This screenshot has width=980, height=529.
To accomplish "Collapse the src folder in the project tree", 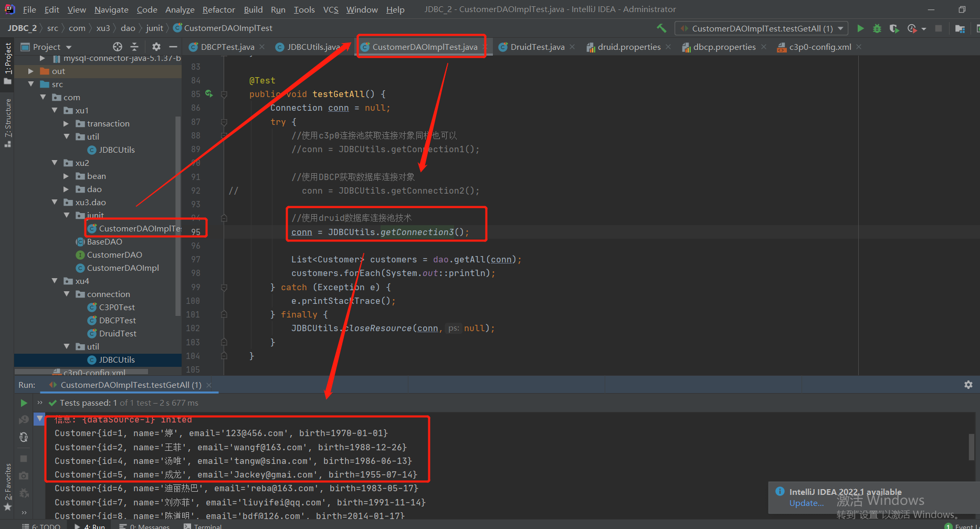I will tap(30, 84).
